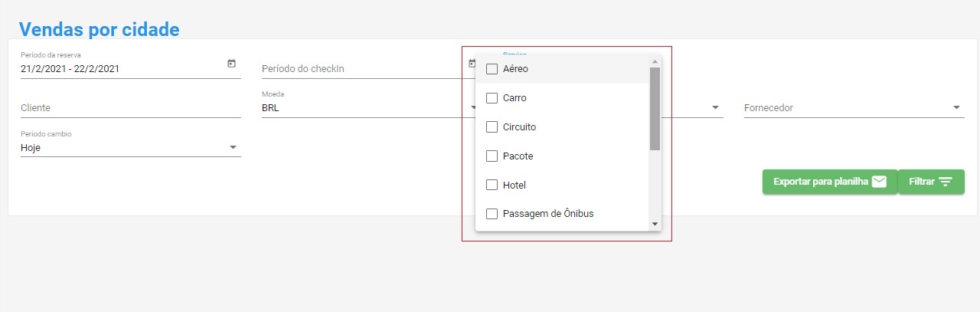Open the Período do checkIn calendar icon
Image resolution: width=980 pixels, height=312 pixels.
click(472, 64)
